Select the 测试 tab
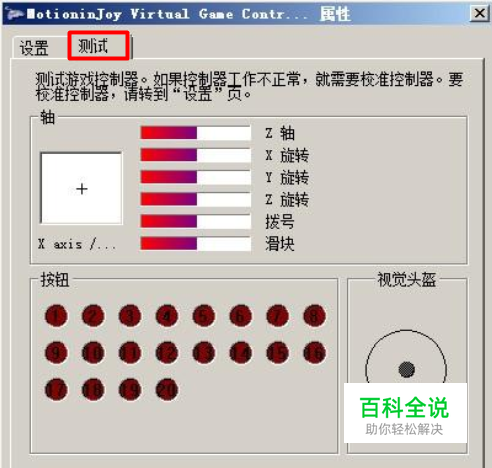Viewport: 492px width, 468px height. point(99,46)
